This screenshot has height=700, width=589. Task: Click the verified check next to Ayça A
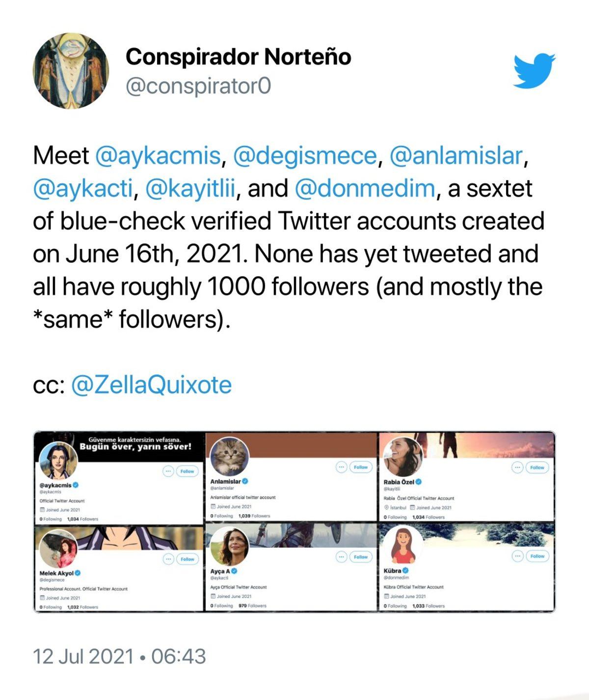pyautogui.click(x=235, y=570)
